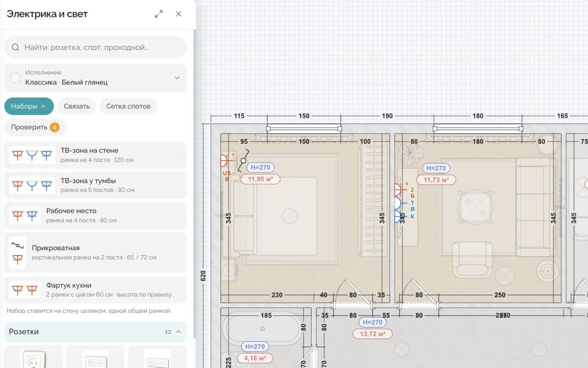588x368 pixels.
Task: Select the bathtub in the bathroom
Action: (262, 328)
